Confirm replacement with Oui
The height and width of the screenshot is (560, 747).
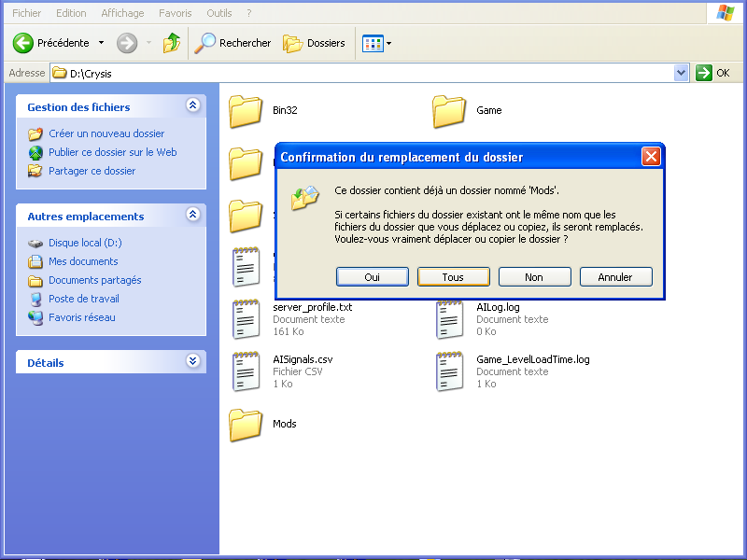coord(372,277)
